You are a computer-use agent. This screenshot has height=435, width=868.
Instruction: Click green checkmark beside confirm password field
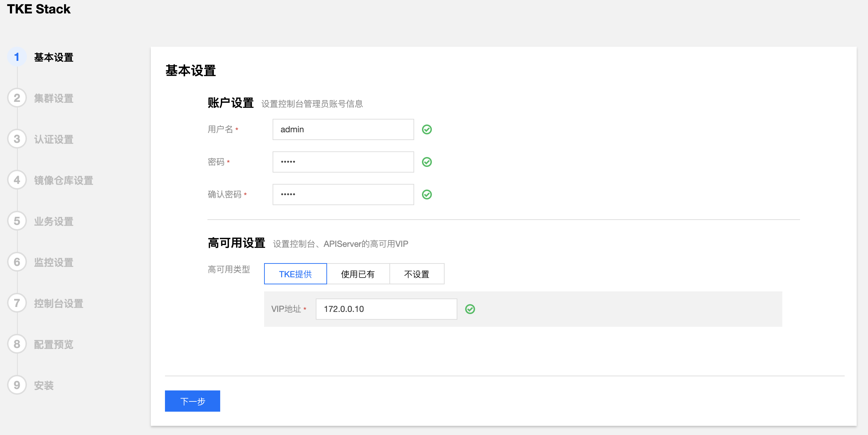click(427, 195)
